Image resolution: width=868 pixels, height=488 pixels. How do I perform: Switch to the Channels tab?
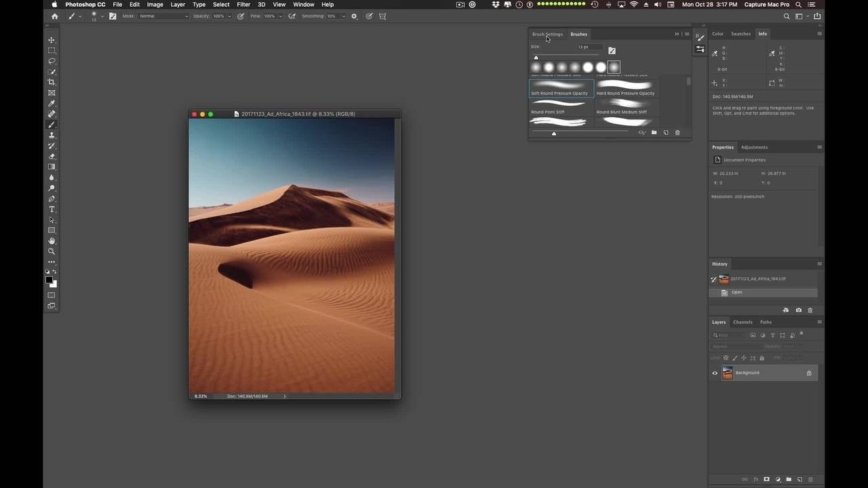pos(743,322)
